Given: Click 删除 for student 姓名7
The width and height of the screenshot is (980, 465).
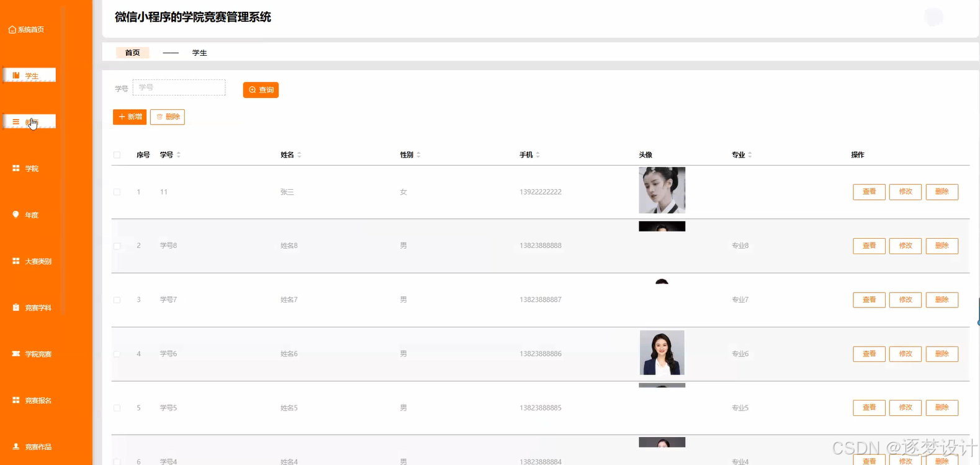Looking at the screenshot, I should coord(942,299).
